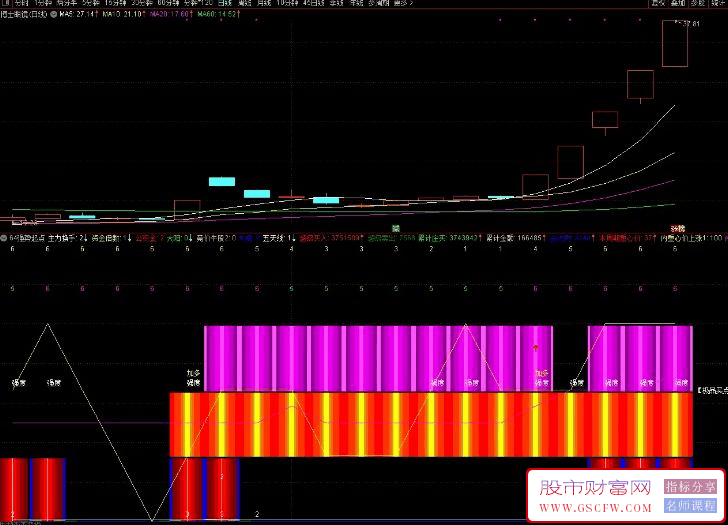Click the MA5 moving average value label
728x525 pixels.
[x=76, y=16]
